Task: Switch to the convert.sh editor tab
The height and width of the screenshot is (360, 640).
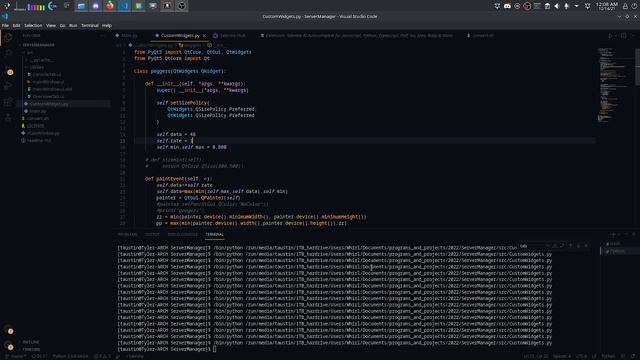Action: click(x=483, y=36)
